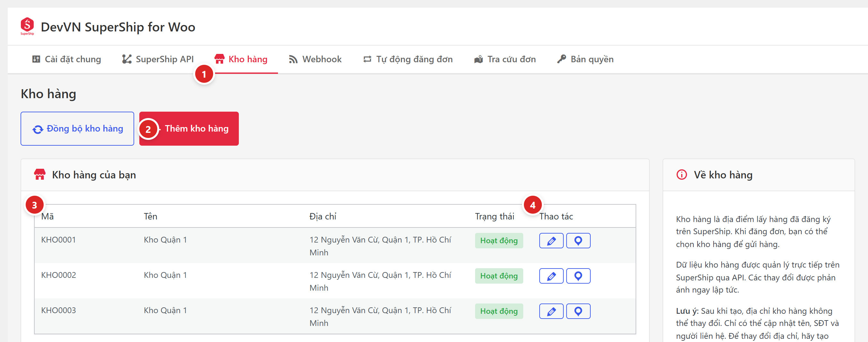The height and width of the screenshot is (342, 868).
Task: Click the address in the KHO0001 row
Action: pos(380,246)
